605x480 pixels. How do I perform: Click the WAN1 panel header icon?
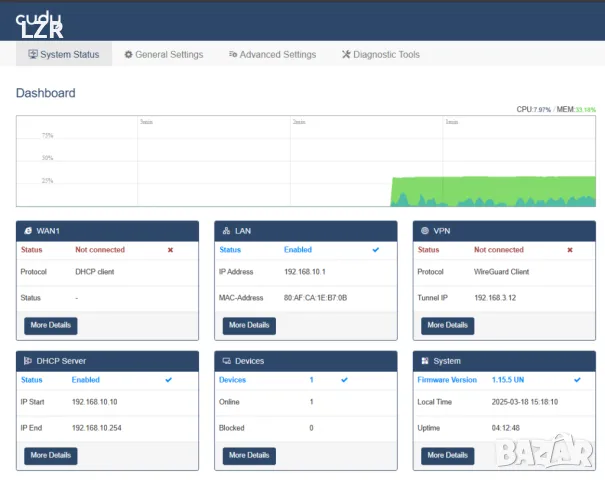click(27, 230)
